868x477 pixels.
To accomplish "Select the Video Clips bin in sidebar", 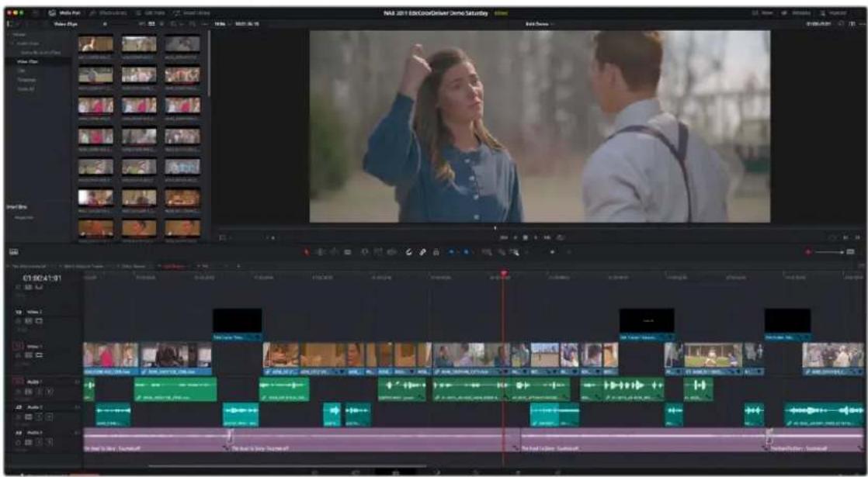I will (x=28, y=61).
